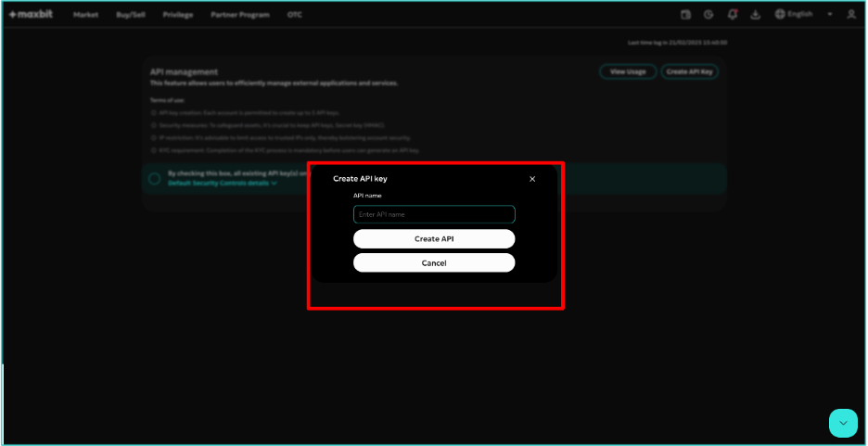Image resolution: width=868 pixels, height=446 pixels.
Task: Open the user profile icon
Action: [851, 15]
